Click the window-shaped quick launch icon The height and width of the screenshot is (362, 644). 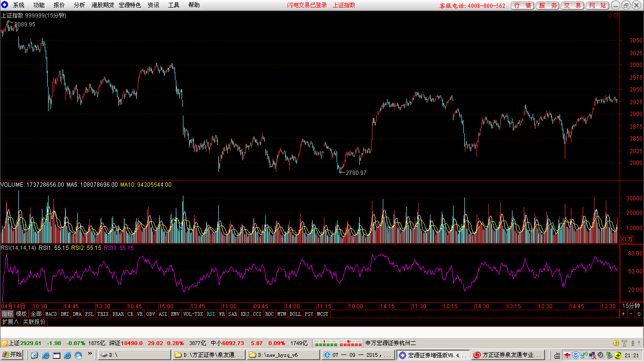click(x=57, y=355)
